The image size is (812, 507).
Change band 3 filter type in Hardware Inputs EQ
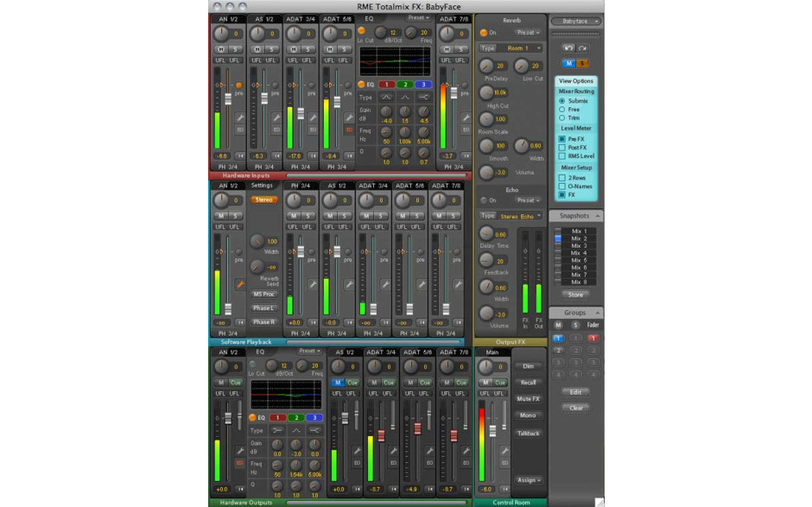pos(423,98)
